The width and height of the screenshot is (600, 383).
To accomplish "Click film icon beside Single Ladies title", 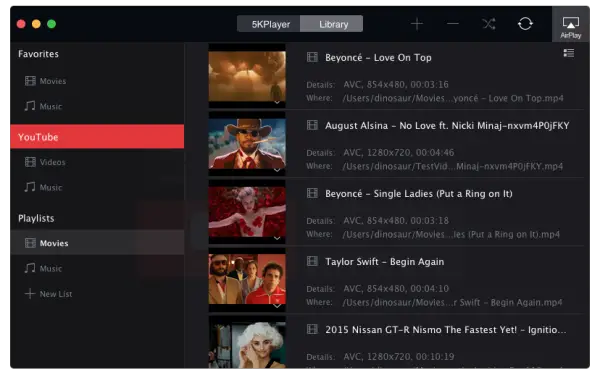I will (x=312, y=193).
